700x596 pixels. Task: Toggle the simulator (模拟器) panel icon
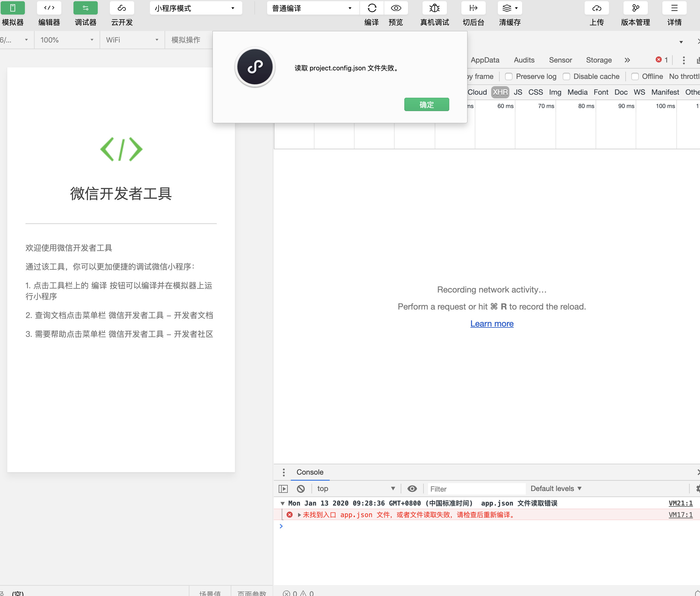tap(12, 8)
